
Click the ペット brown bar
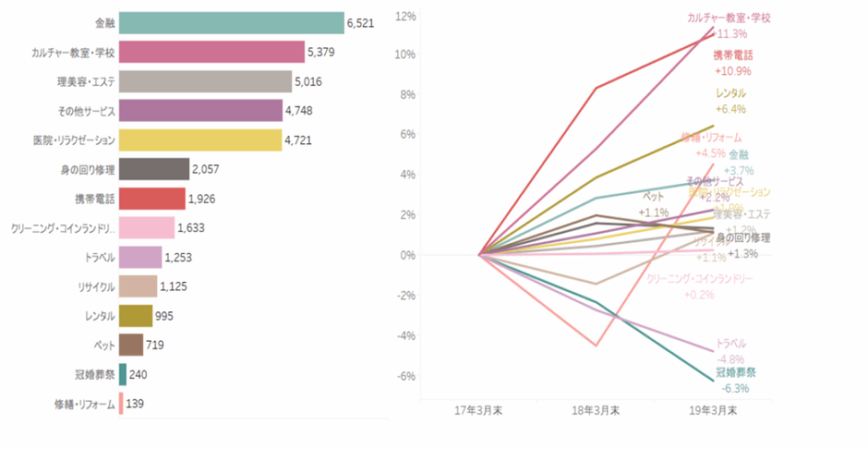point(131,345)
